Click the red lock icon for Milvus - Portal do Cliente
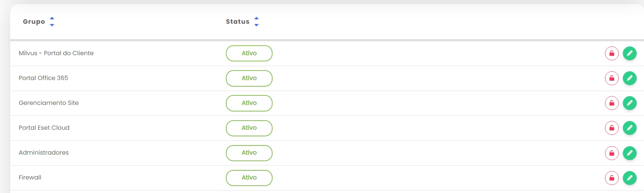 click(612, 53)
